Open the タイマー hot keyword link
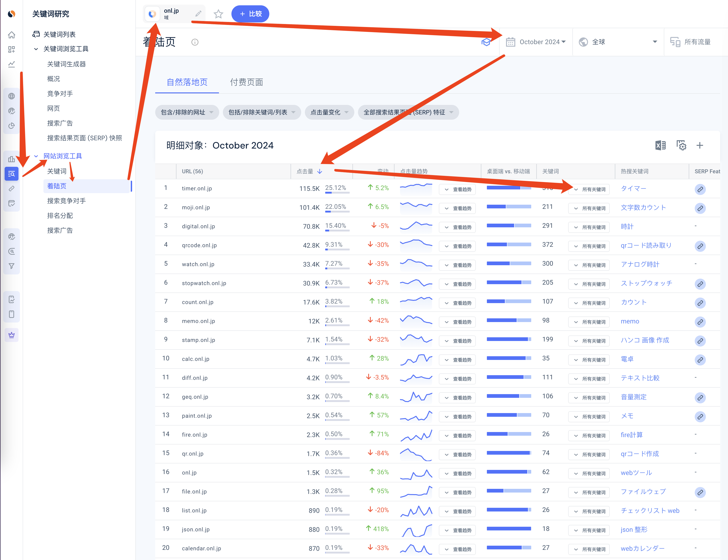 pyautogui.click(x=633, y=188)
